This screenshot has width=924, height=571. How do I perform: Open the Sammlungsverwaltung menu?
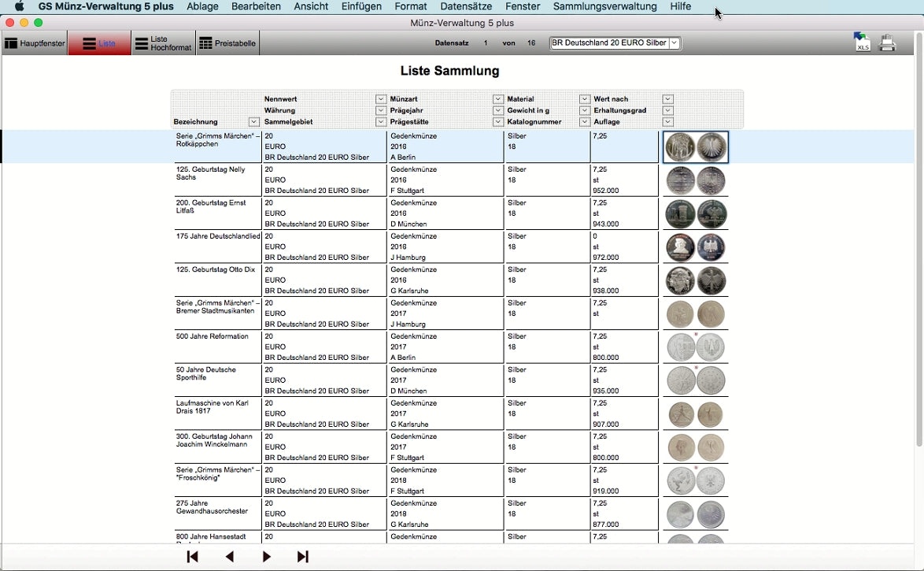(604, 6)
